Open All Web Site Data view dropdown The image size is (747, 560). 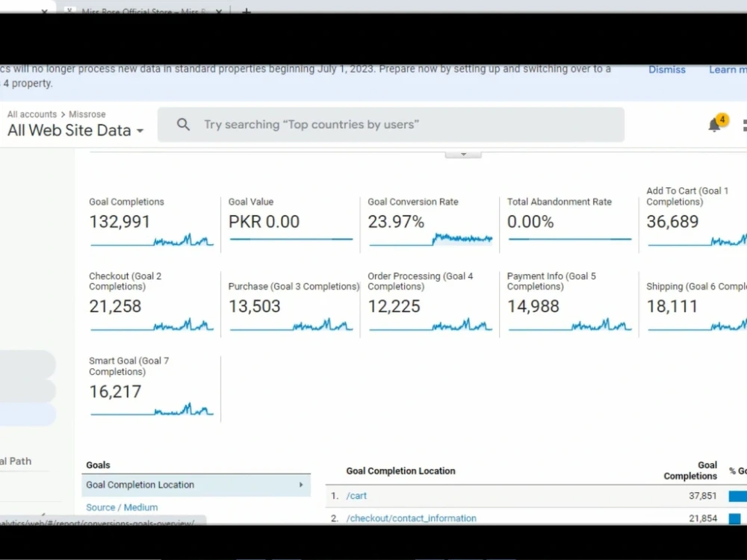pyautogui.click(x=75, y=131)
